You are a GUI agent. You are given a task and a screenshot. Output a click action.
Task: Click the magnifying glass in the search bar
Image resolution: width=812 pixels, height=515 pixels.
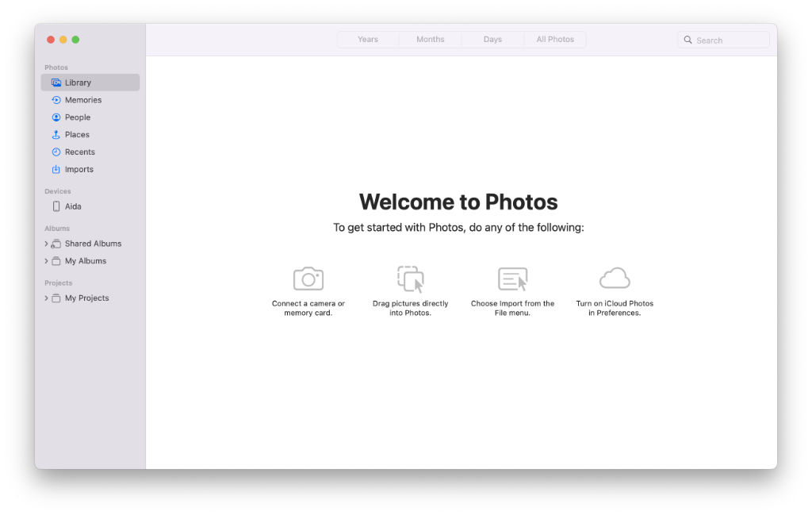(x=688, y=39)
